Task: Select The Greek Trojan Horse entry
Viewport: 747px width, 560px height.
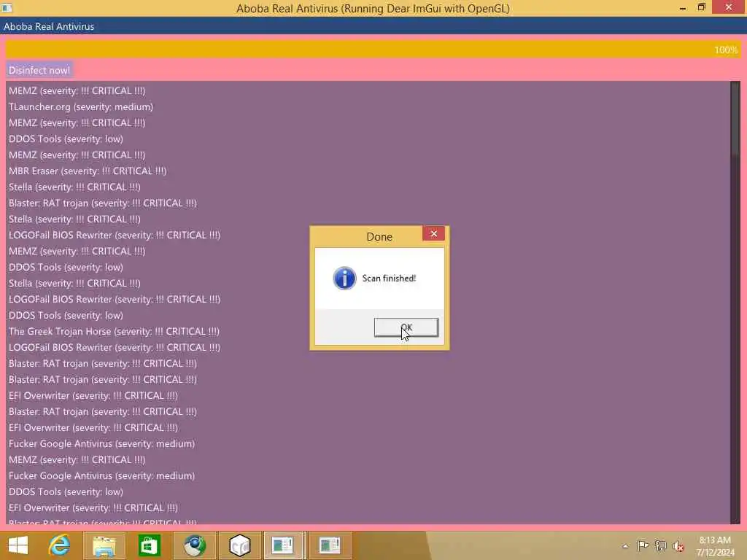Action: click(x=114, y=332)
